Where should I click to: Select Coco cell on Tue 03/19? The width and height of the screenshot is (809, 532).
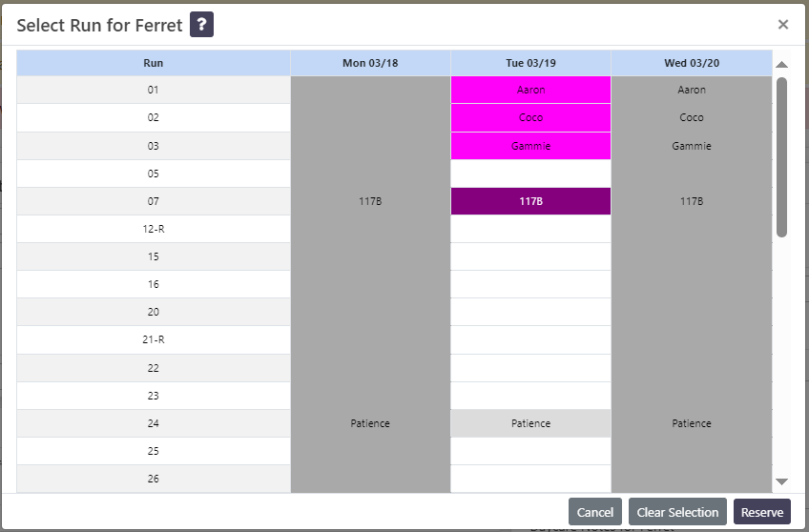pyautogui.click(x=530, y=117)
